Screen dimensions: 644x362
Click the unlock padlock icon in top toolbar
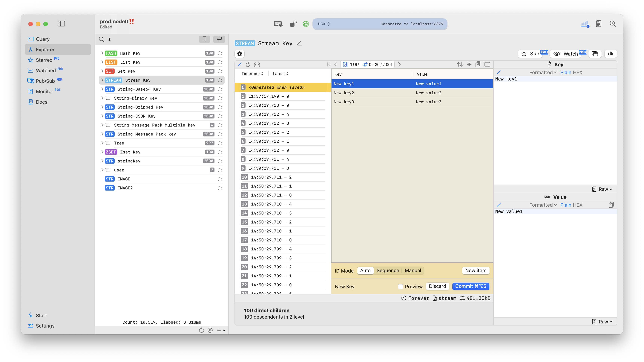click(x=293, y=24)
